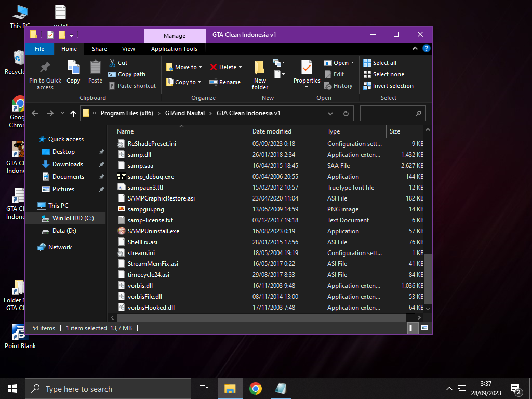Switch to the View ribbon tab
532x399 pixels.
pos(128,49)
